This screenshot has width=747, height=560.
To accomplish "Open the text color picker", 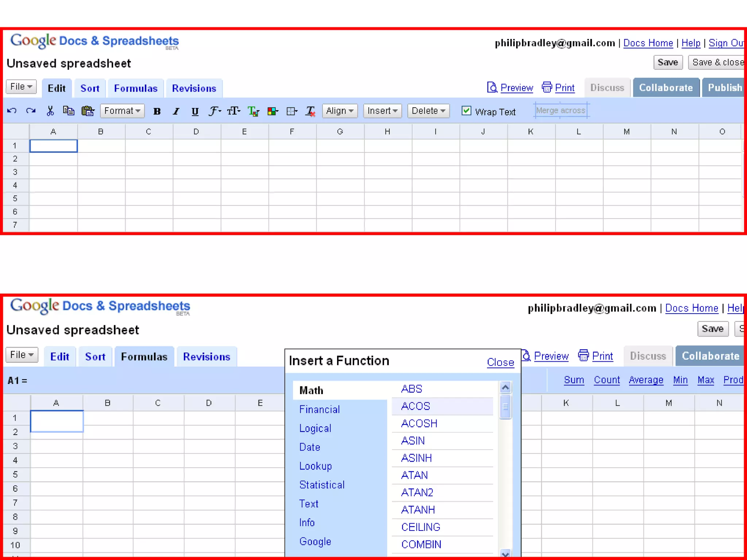I will [253, 111].
